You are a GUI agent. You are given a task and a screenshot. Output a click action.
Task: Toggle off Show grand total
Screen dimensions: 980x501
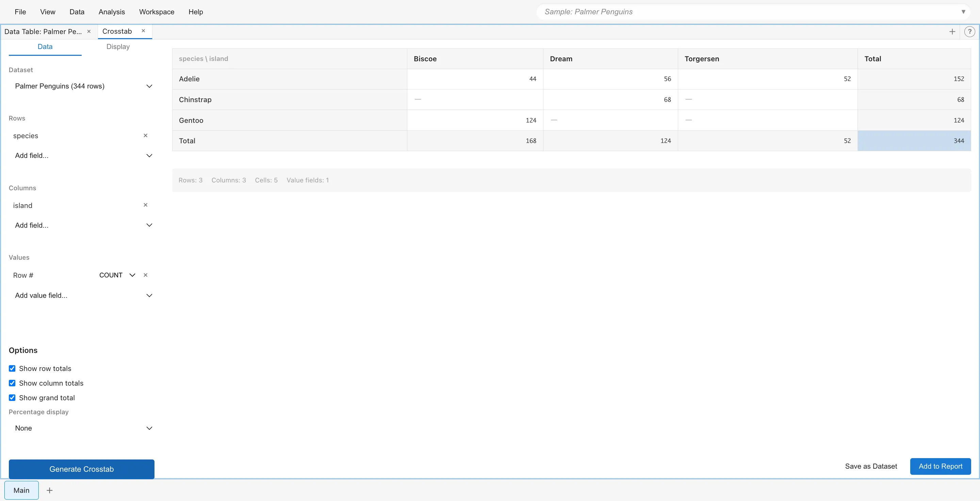13,398
